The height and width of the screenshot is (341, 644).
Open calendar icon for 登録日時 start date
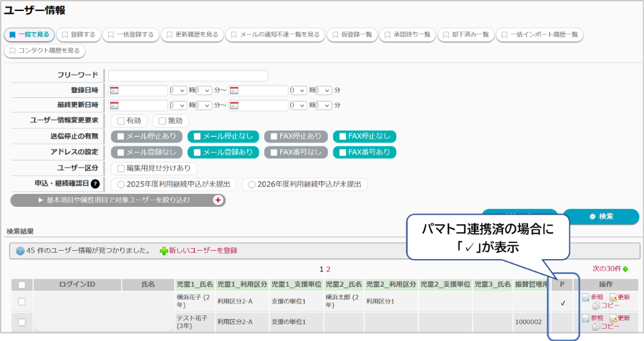[x=115, y=91]
